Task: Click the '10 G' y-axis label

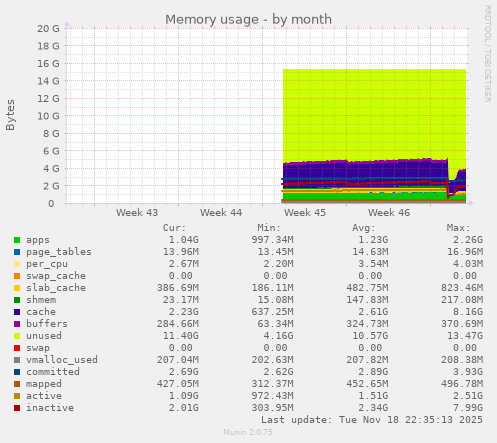Action: point(48,116)
